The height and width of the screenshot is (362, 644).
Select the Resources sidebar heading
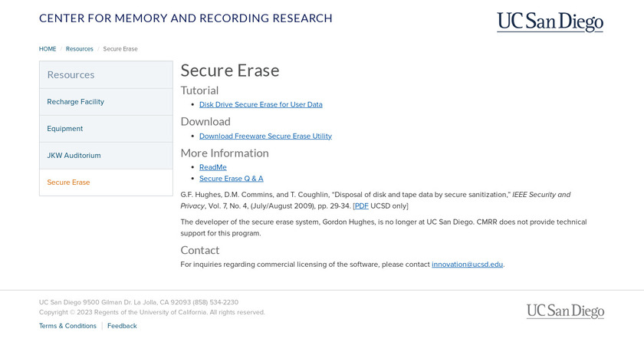point(71,74)
